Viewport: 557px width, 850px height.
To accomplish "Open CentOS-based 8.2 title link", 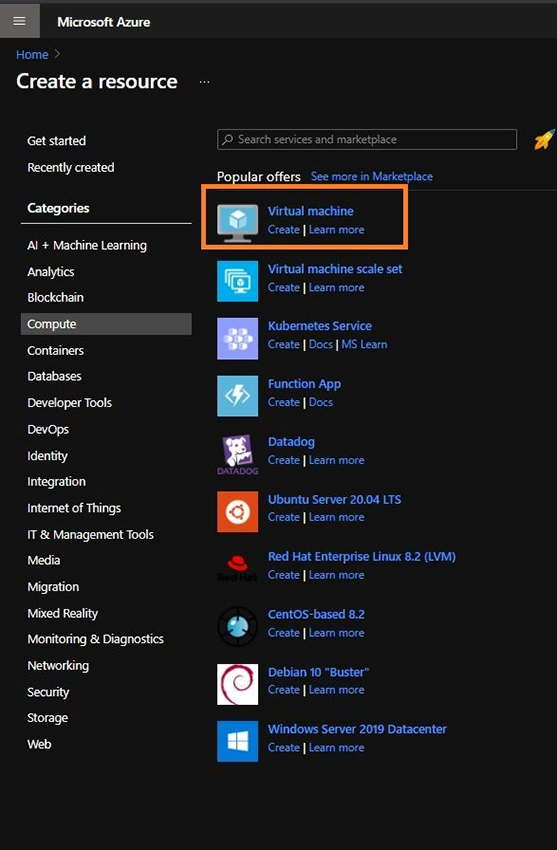I will 316,615.
